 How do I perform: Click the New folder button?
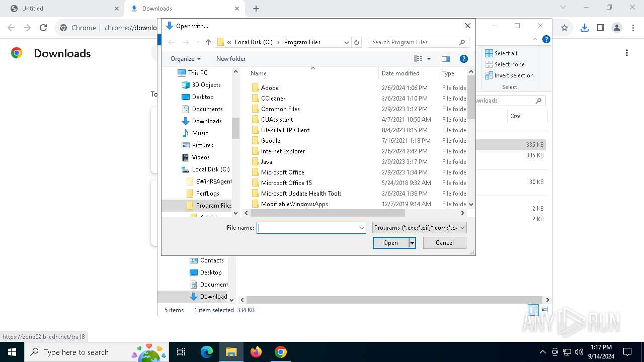[231, 59]
